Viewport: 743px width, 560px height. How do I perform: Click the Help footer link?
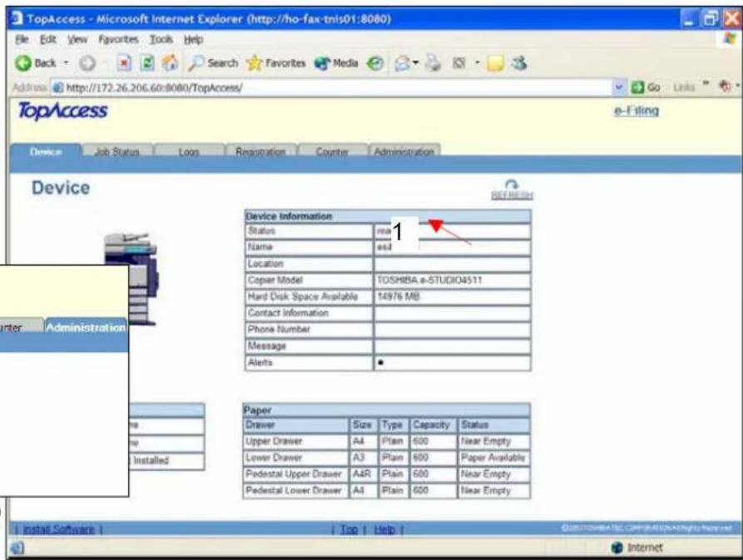[384, 529]
